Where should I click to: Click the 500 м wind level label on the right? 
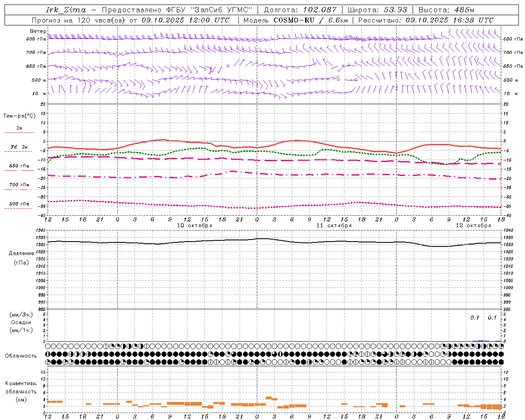point(511,80)
